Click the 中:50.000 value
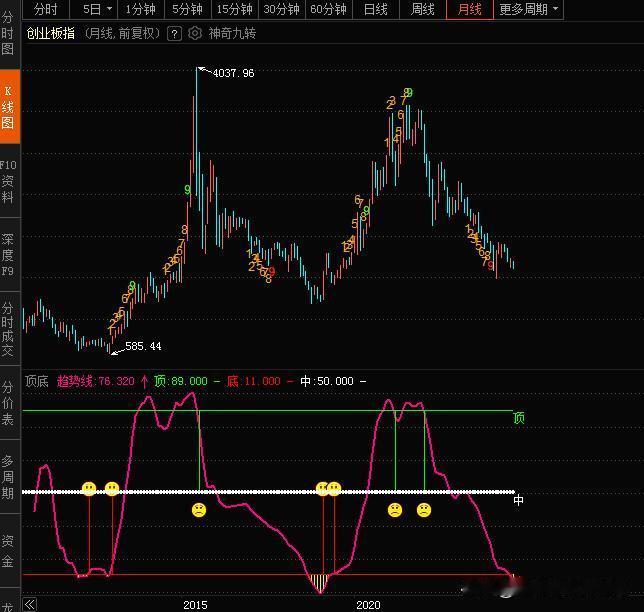The width and height of the screenshot is (644, 612). [x=327, y=381]
